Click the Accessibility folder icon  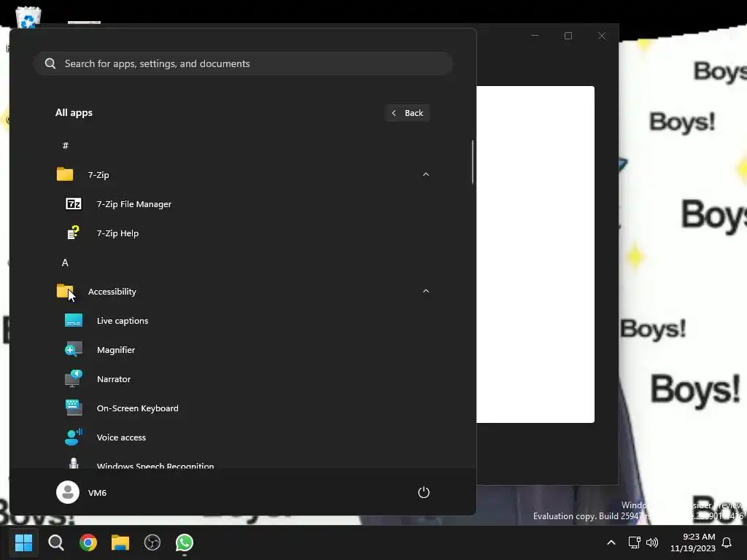(x=65, y=291)
